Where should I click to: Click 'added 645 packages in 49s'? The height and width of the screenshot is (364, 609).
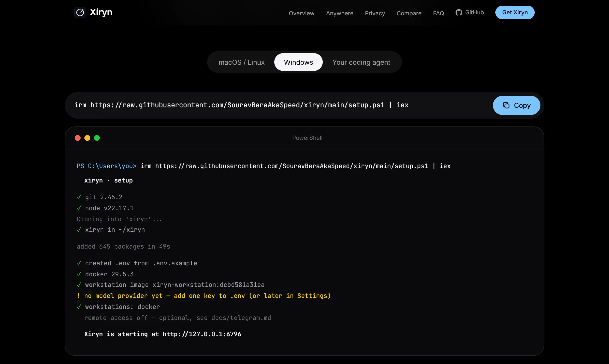pyautogui.click(x=123, y=246)
